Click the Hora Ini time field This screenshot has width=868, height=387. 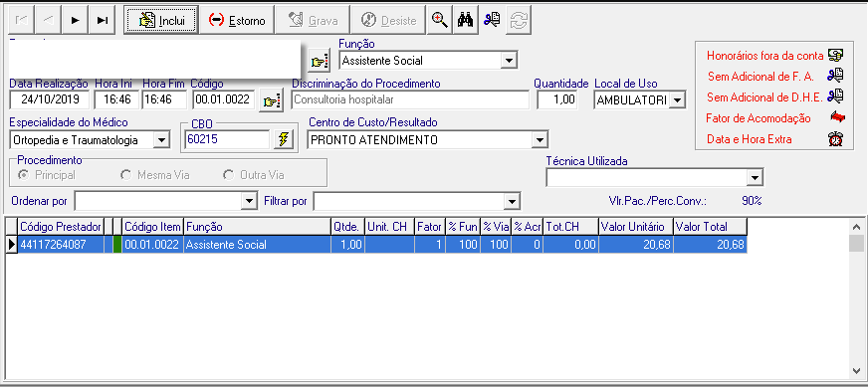pos(116,100)
